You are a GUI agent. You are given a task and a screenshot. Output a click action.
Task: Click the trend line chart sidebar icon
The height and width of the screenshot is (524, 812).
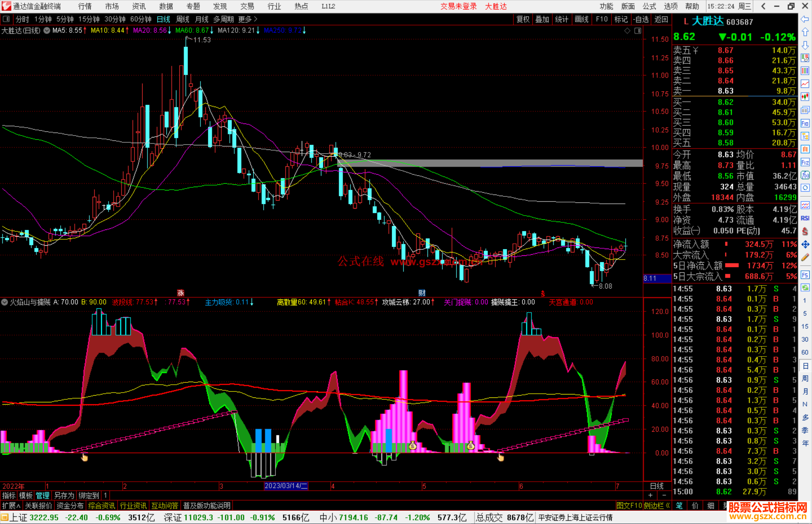[x=805, y=84]
